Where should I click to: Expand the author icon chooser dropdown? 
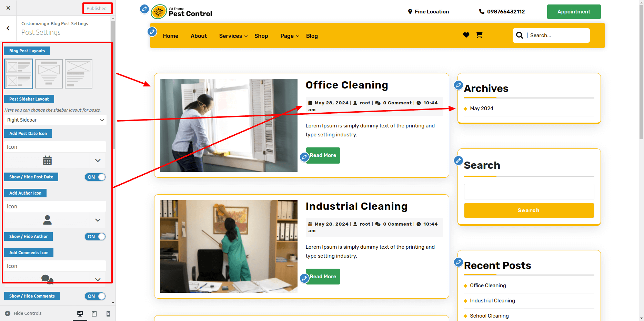[98, 220]
